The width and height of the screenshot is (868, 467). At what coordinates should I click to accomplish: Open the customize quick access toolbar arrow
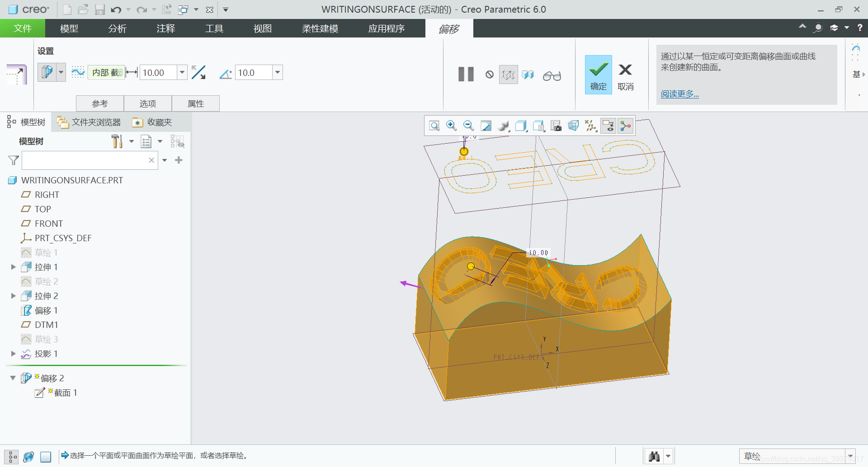click(226, 9)
